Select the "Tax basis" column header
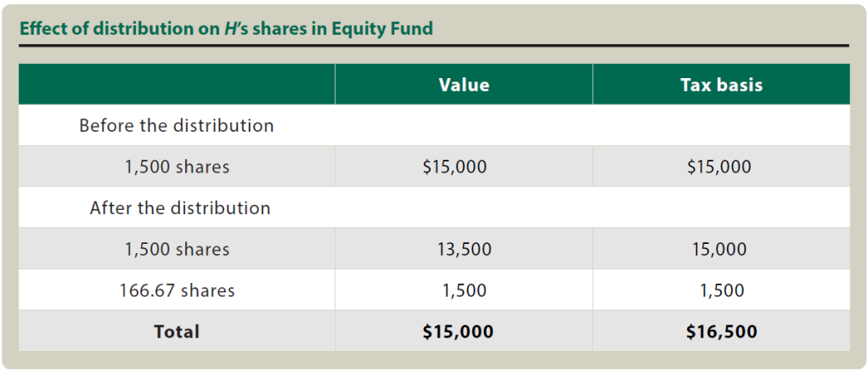 coord(721,85)
